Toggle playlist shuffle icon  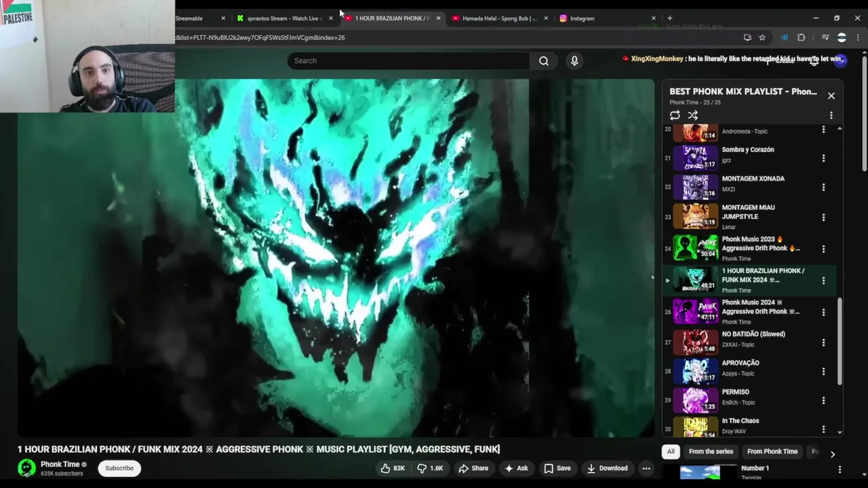click(x=692, y=115)
